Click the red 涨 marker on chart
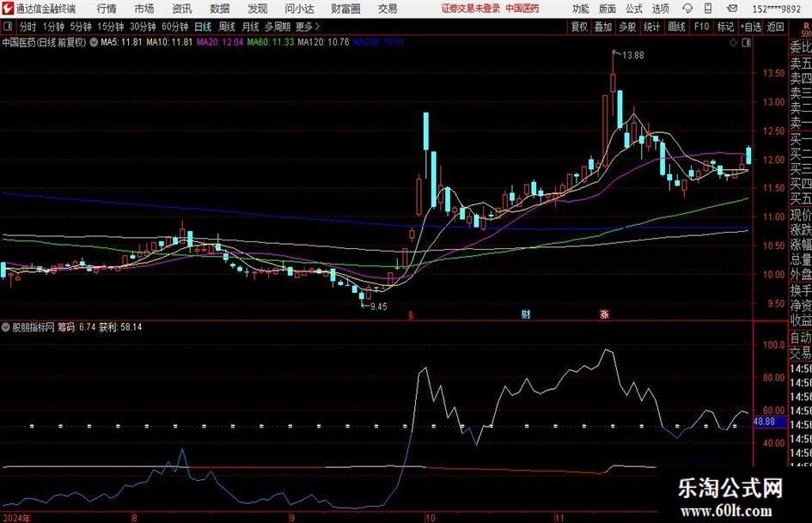812x523 pixels. pyautogui.click(x=604, y=314)
